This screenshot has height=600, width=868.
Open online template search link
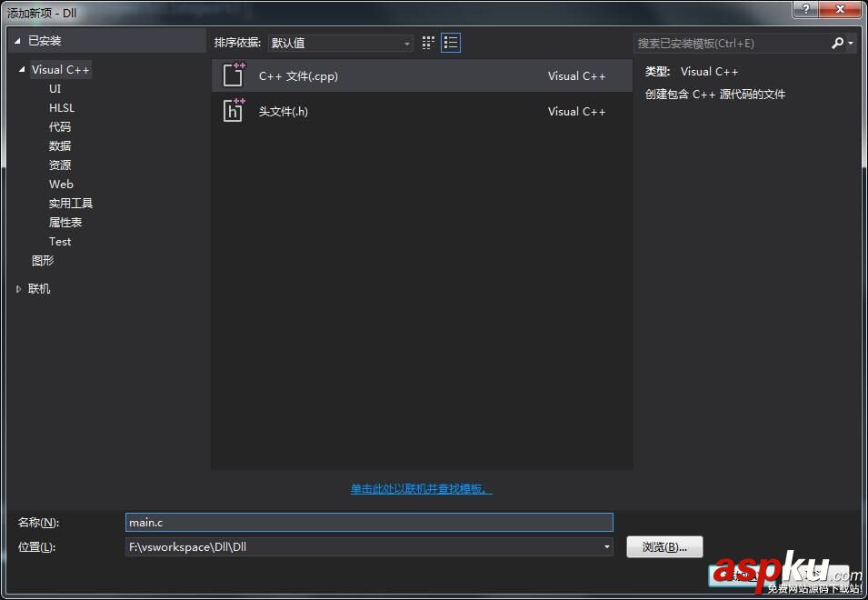420,488
